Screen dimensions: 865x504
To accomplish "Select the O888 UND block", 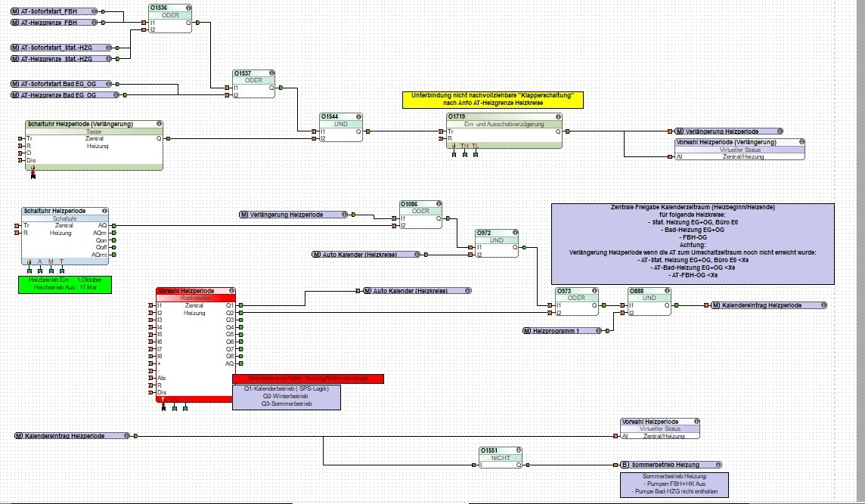I will tap(650, 301).
